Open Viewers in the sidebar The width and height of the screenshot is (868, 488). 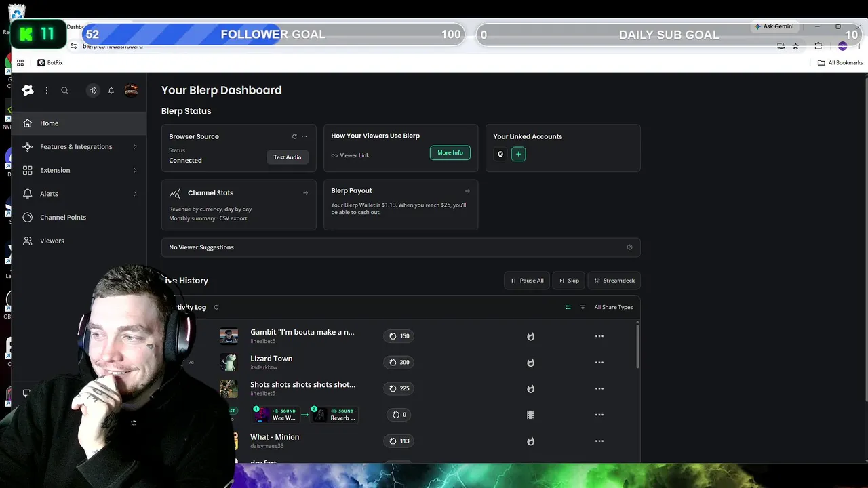coord(79,241)
